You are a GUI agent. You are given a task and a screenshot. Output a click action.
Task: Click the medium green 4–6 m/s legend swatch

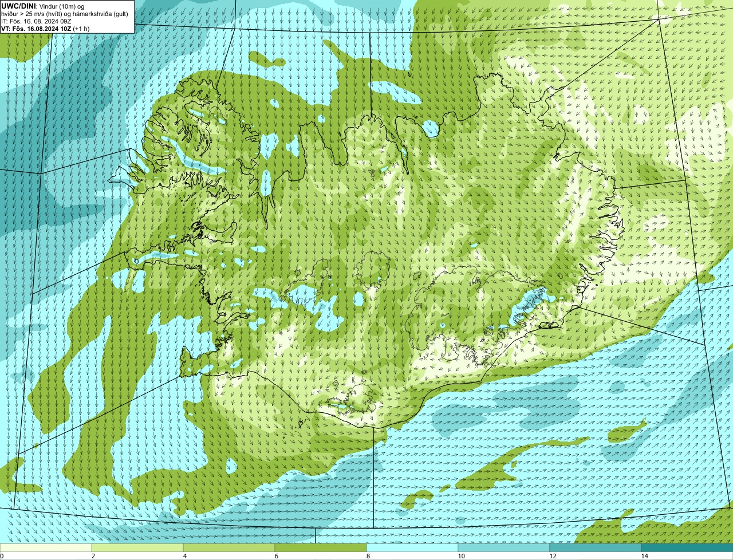click(229, 547)
